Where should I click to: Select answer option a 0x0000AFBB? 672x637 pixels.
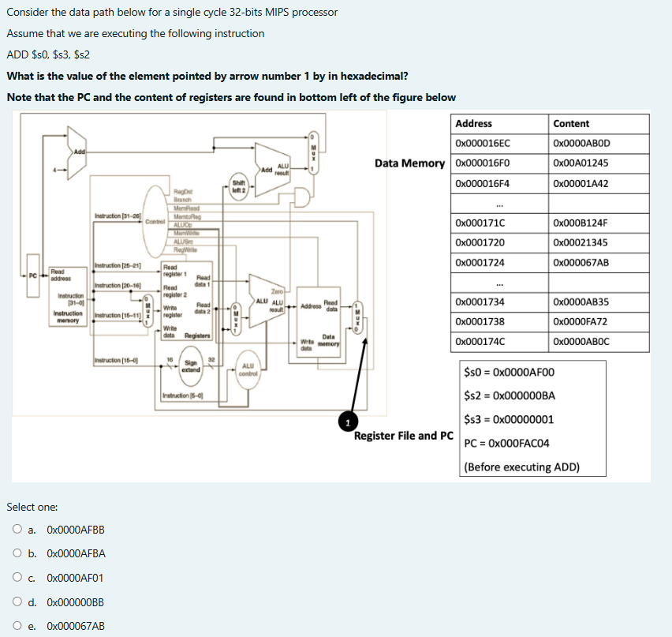(17, 530)
